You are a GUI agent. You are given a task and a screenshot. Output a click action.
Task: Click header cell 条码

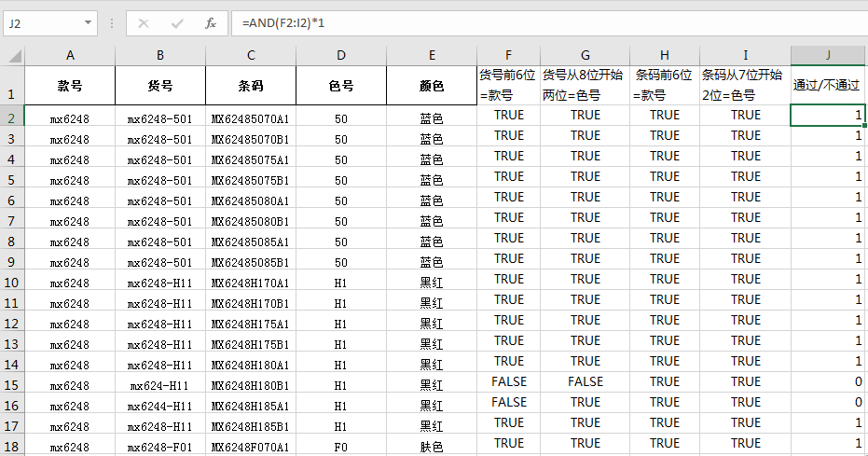point(251,86)
